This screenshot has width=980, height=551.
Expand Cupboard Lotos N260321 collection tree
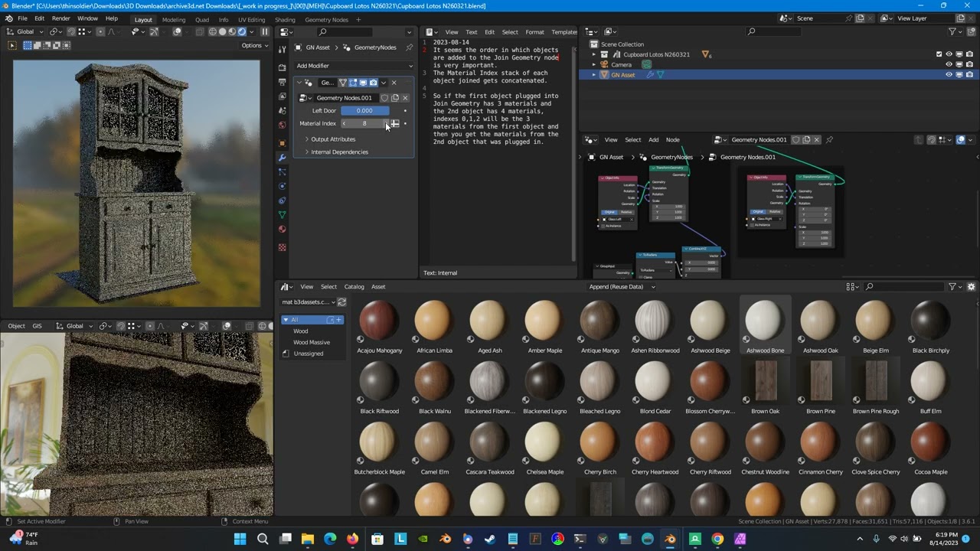click(594, 54)
